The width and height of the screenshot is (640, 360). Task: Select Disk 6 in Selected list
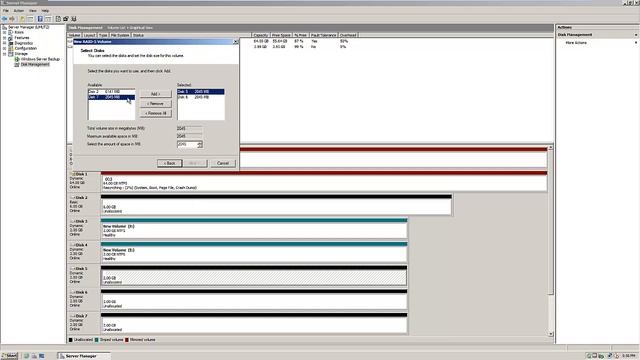click(200, 97)
